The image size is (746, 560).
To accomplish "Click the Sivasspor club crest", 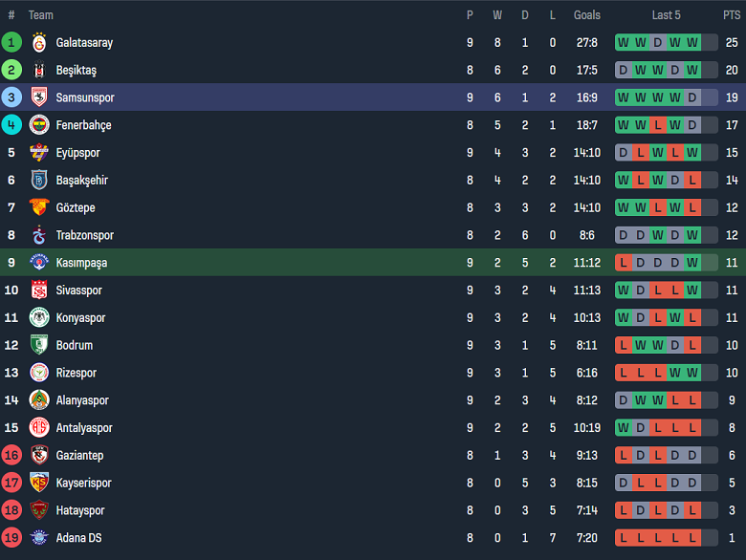I will 39,291.
